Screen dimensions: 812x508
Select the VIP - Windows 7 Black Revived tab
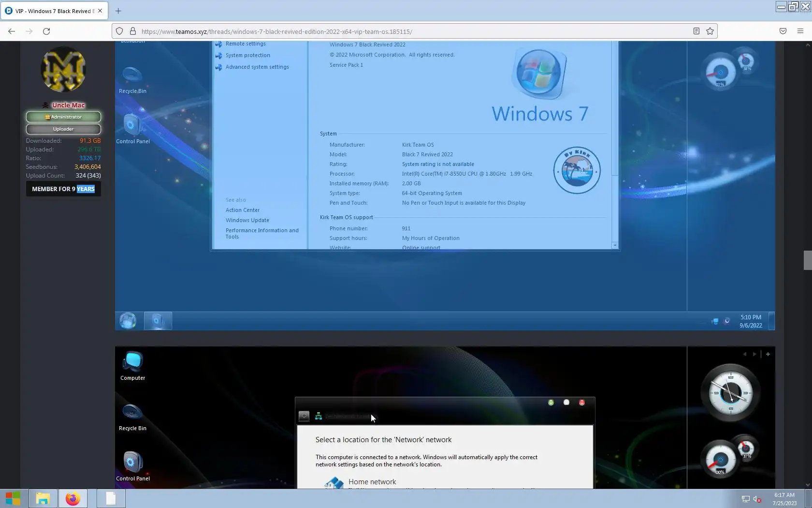[x=54, y=11]
